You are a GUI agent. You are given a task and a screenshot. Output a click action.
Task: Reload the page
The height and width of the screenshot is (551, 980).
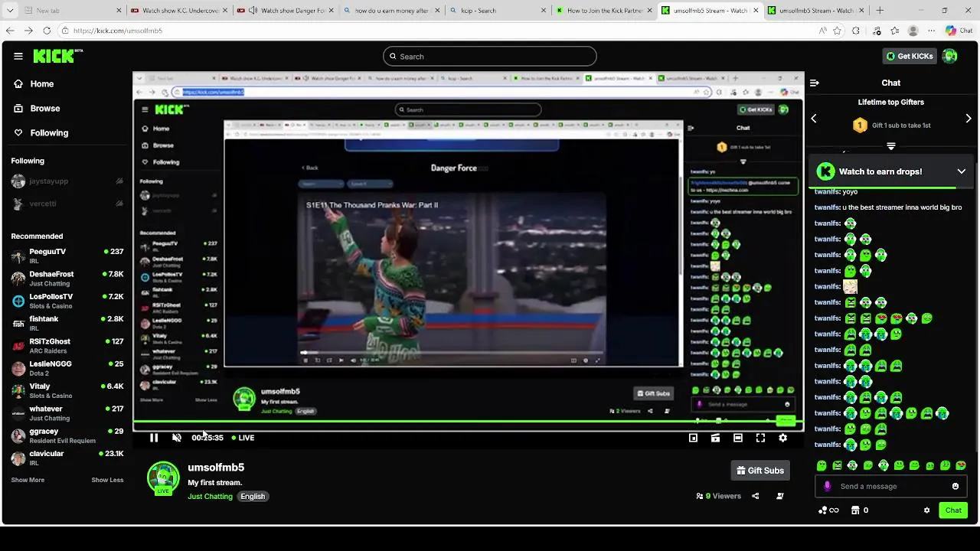[x=47, y=31]
